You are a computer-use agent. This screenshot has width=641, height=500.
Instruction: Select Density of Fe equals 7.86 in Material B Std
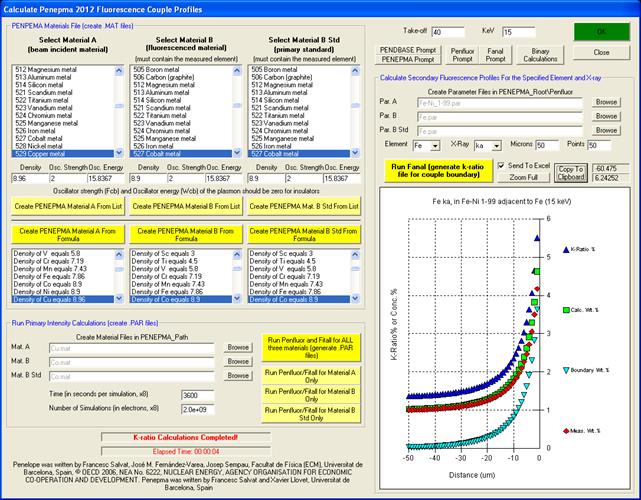pos(299,292)
